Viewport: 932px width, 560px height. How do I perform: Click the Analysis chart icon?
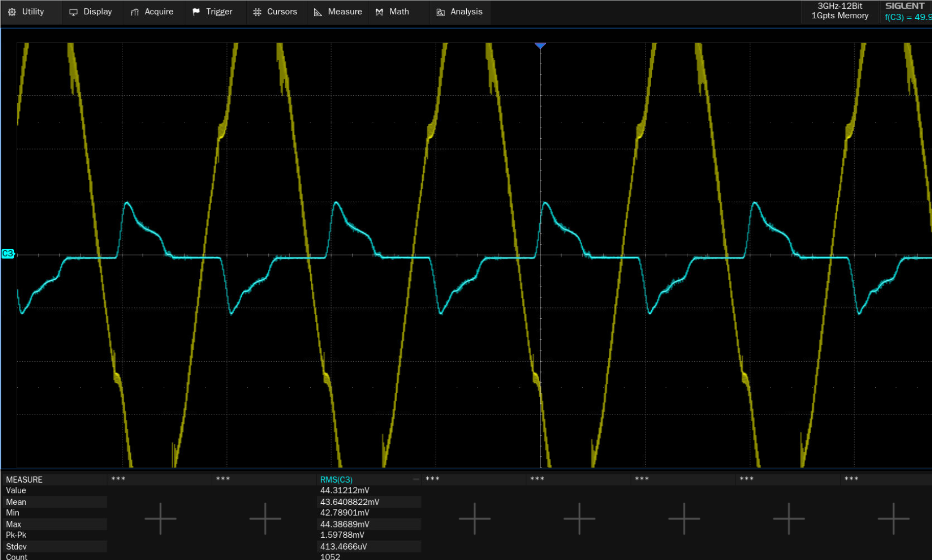point(441,12)
